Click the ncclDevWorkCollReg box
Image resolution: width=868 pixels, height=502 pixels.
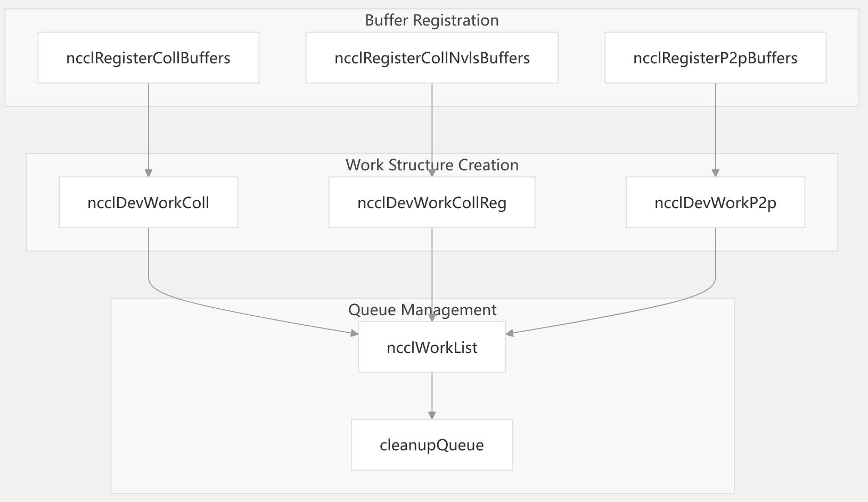[432, 202]
